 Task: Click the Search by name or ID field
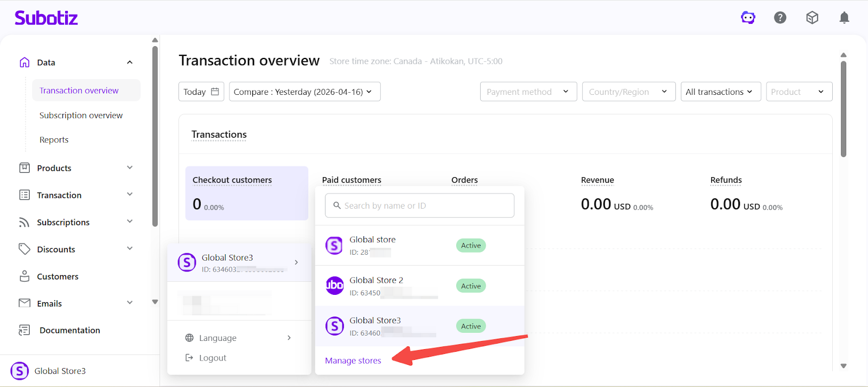point(419,205)
